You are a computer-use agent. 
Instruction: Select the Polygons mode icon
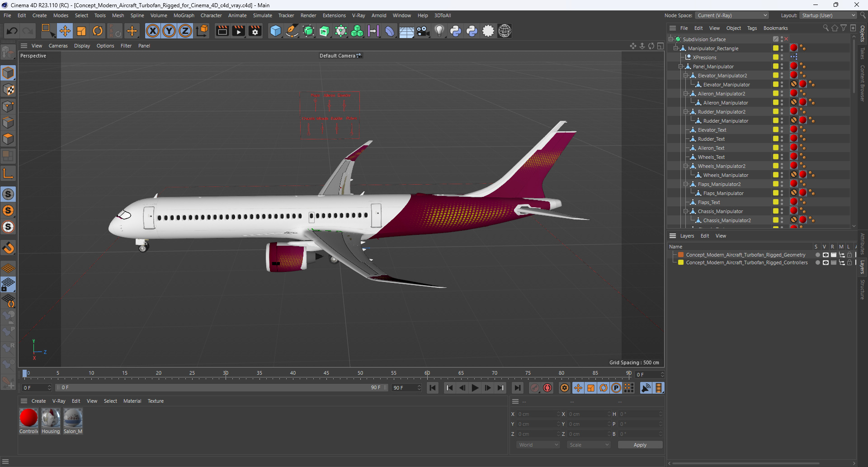tap(8, 139)
